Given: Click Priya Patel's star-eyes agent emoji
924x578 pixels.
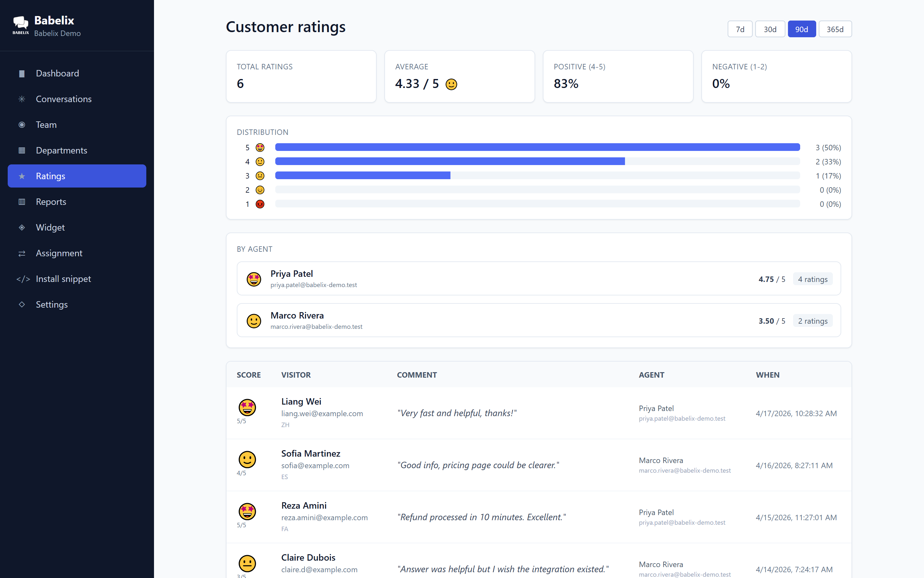Looking at the screenshot, I should 254,279.
